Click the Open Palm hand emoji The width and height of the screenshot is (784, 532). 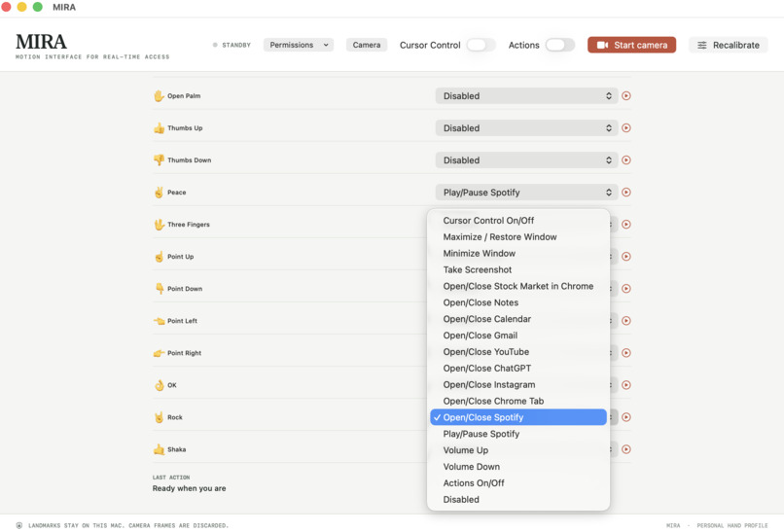pyautogui.click(x=159, y=96)
